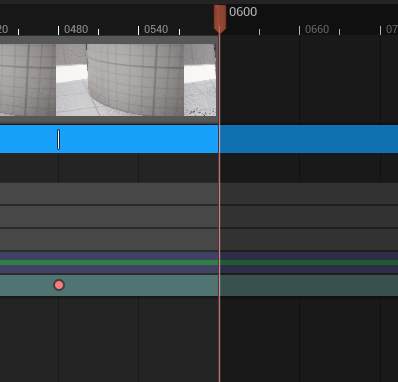Click the white marker in the blue strip
398x382 pixels.
(59, 139)
